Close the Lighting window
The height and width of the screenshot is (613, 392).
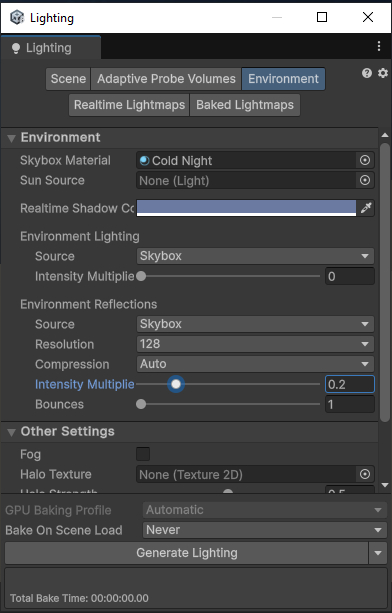pos(368,17)
